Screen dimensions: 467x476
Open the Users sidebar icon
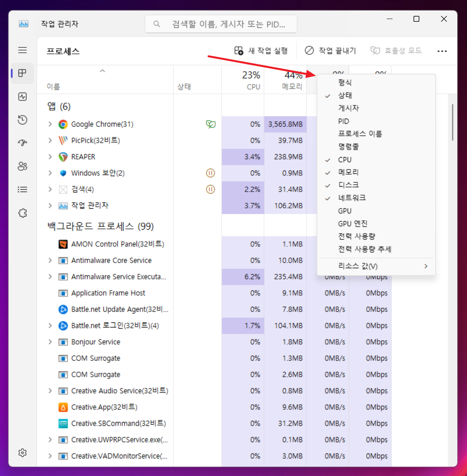pos(22,166)
